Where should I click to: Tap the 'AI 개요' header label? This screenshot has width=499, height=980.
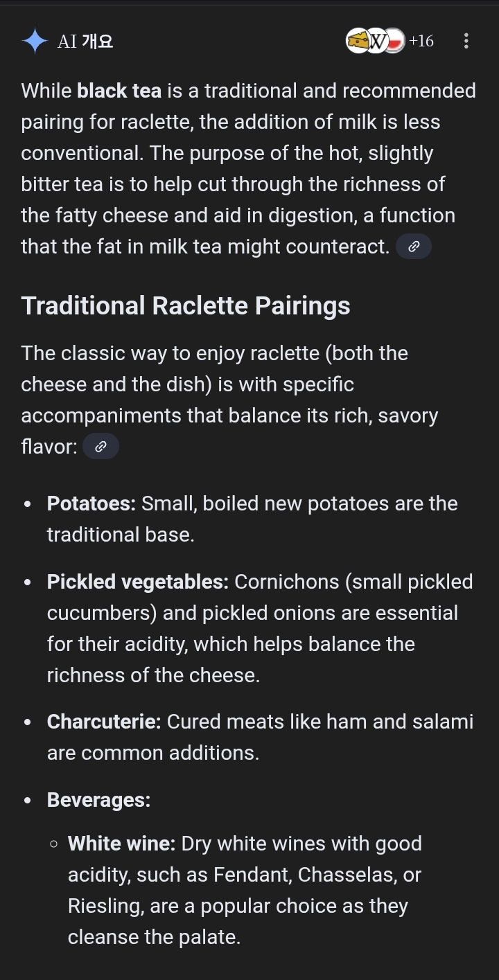tap(85, 42)
